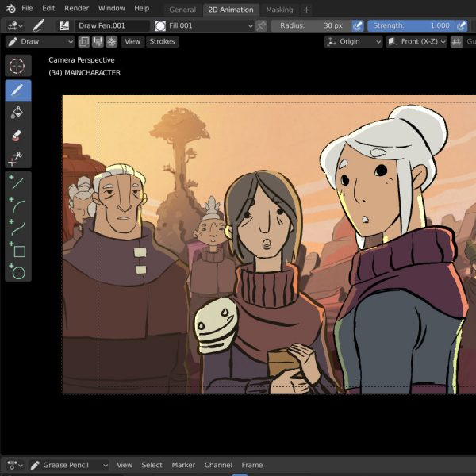Select the Draw pencil tool
The image size is (476, 476).
pyautogui.click(x=18, y=90)
